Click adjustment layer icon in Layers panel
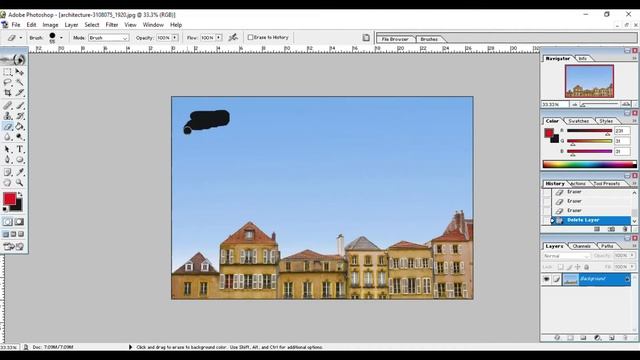The height and width of the screenshot is (360, 640). pyautogui.click(x=598, y=338)
